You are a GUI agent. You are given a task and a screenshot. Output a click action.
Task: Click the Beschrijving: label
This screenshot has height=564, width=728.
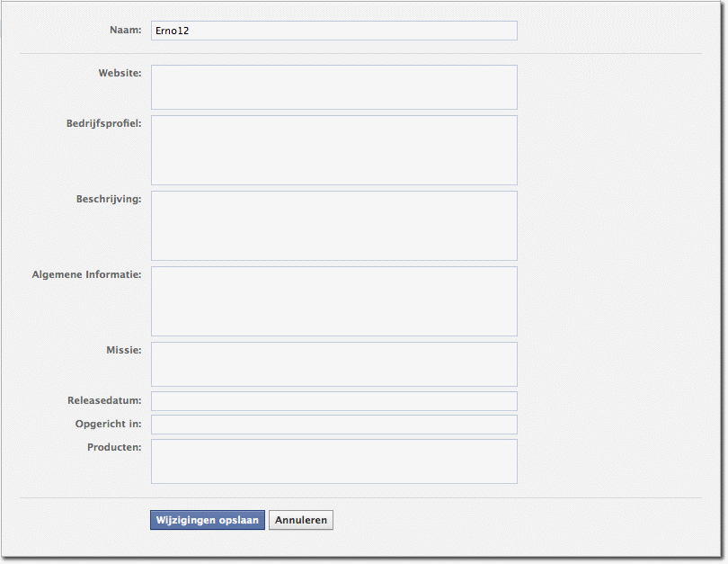pyautogui.click(x=109, y=199)
